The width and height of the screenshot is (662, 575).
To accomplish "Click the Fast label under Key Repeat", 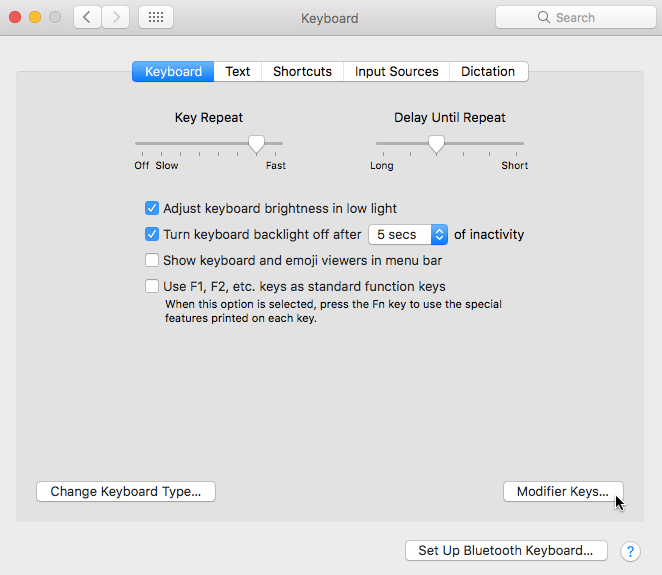I will pyautogui.click(x=276, y=165).
